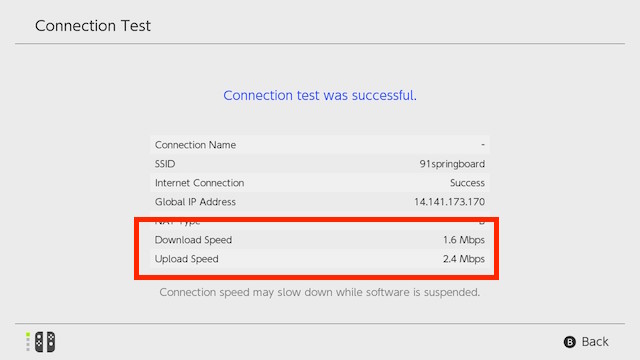Click the Connection test was successful message
The width and height of the screenshot is (640, 360).
tap(320, 95)
